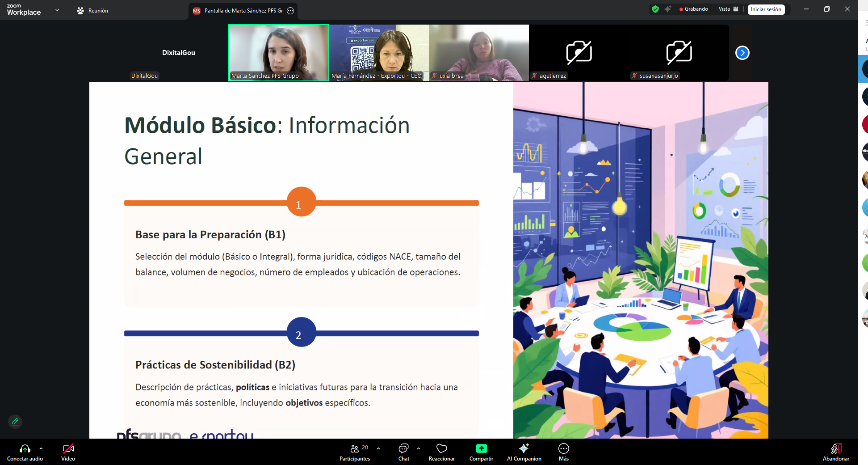Toggle the Video camera on
Viewport: 868px width, 465px height.
pyautogui.click(x=68, y=452)
